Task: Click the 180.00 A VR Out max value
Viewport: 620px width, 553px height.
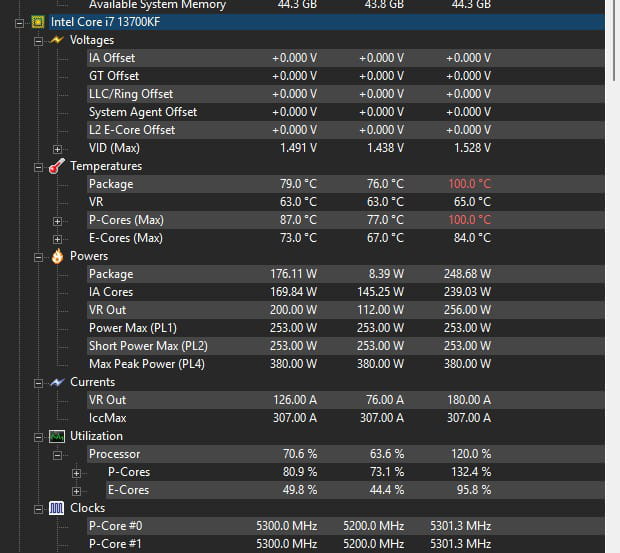Action: coord(469,400)
